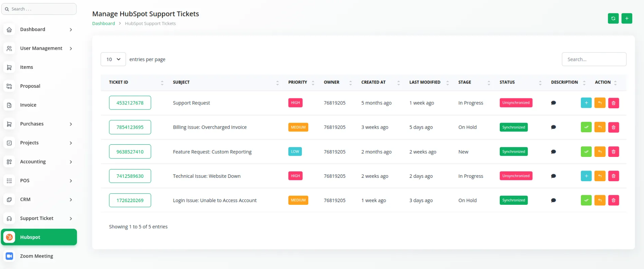Open Items in the sidebar menu
644x269 pixels.
39,67
